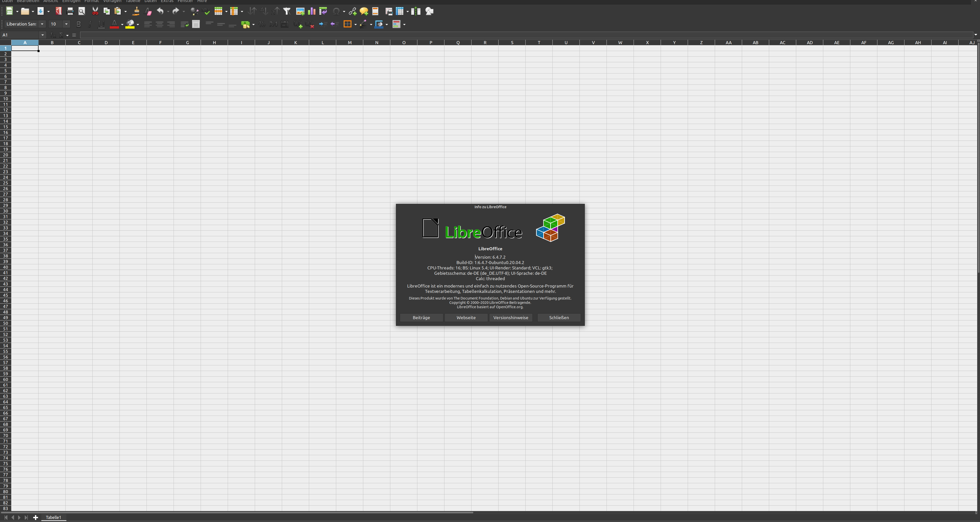Format cell as Percent icon
980x522 pixels.
click(262, 24)
